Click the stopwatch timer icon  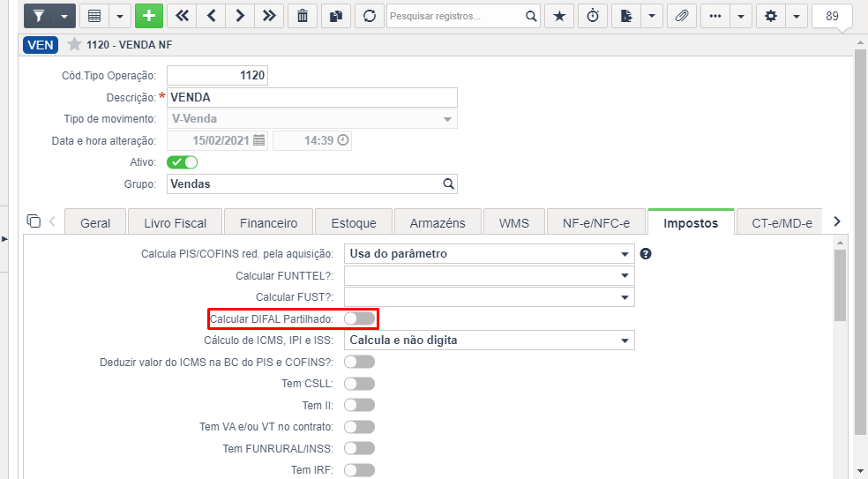click(593, 16)
